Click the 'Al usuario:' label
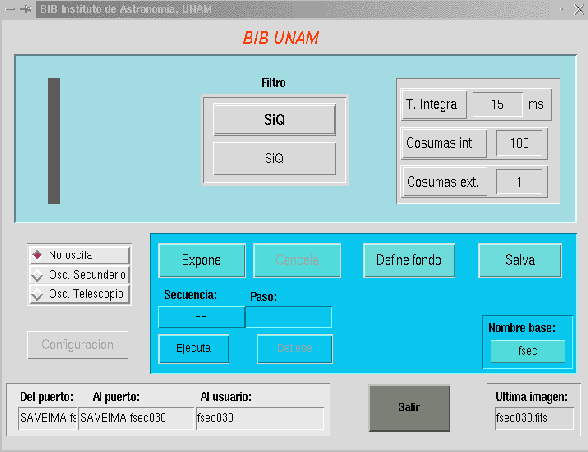588x452 pixels. (x=226, y=396)
